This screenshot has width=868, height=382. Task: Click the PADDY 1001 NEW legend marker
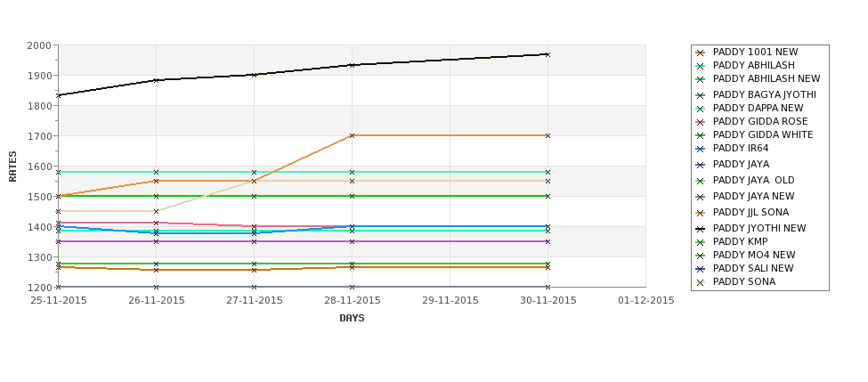[x=701, y=53]
